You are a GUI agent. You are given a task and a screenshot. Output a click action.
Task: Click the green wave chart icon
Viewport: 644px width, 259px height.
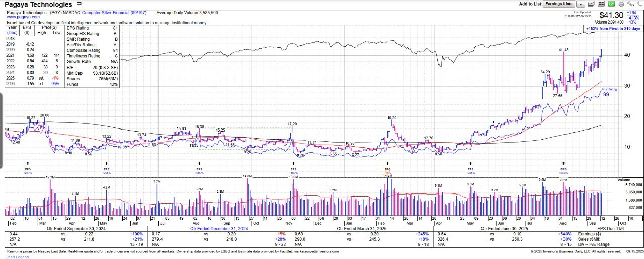(x=610, y=4)
